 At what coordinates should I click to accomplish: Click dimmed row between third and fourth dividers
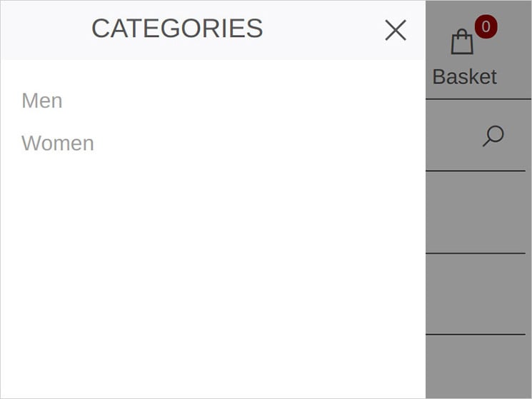(476, 294)
